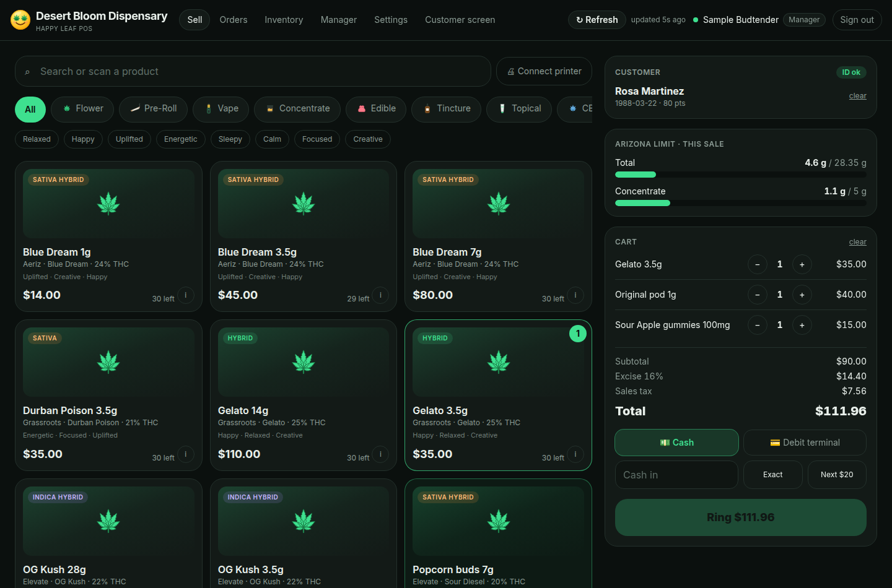
Task: Open info for Blue Dream 1g
Action: click(x=186, y=295)
